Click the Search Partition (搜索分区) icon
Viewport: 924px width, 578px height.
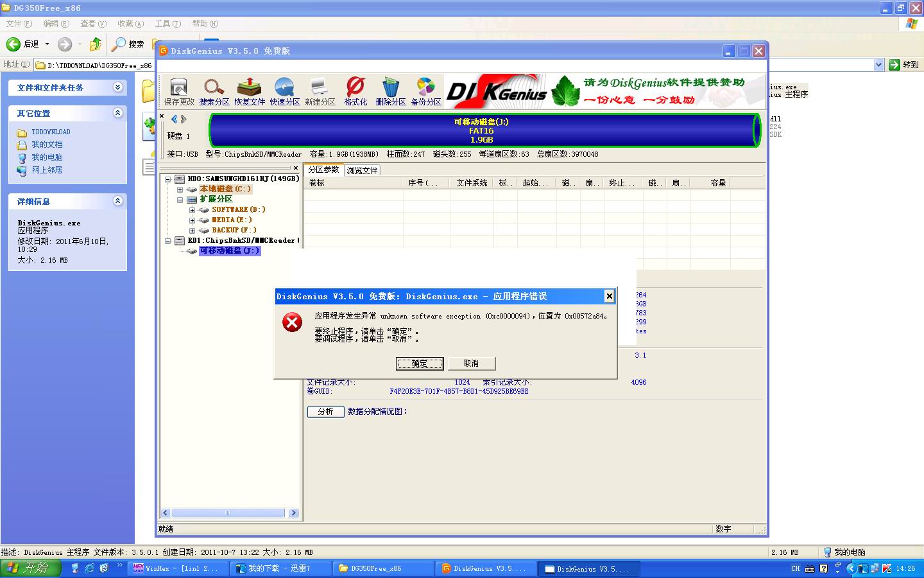coord(214,91)
